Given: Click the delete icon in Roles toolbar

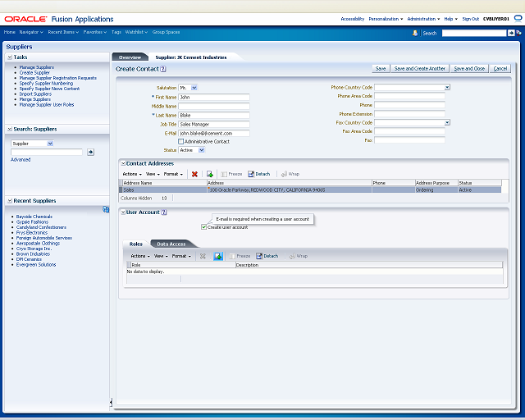Looking at the screenshot, I should click(x=203, y=256).
